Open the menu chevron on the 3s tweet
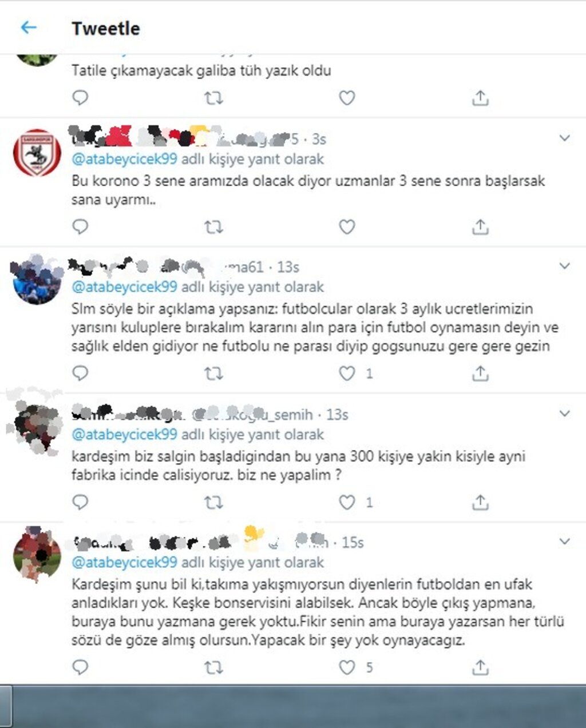This screenshot has height=728, width=586. [x=565, y=138]
